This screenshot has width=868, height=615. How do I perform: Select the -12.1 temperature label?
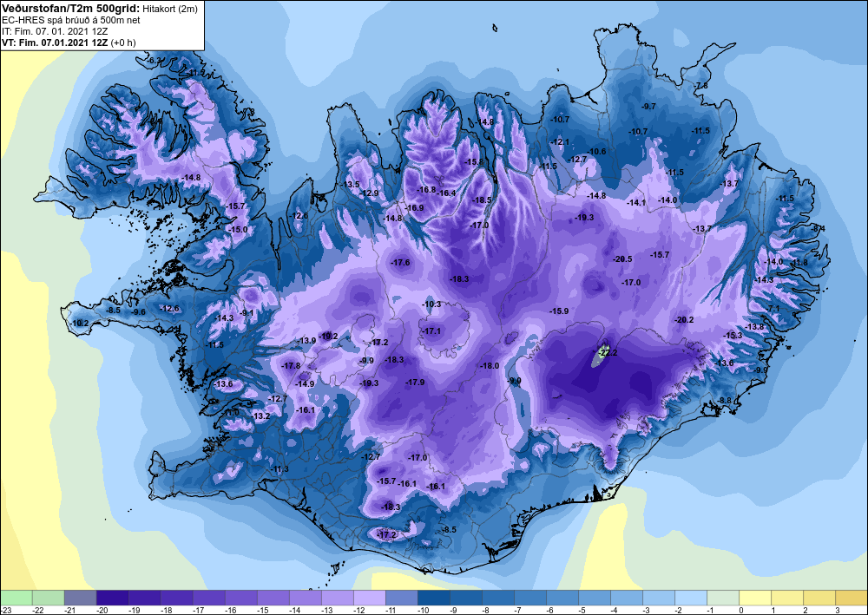click(x=560, y=142)
